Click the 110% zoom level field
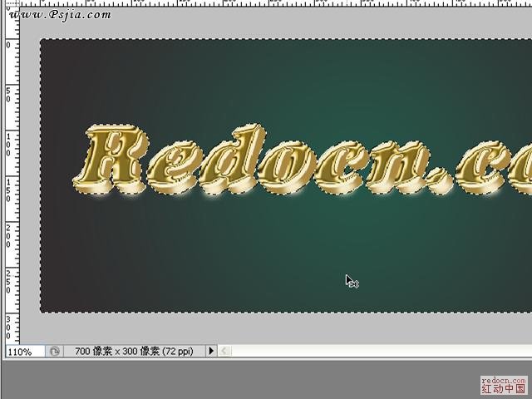The image size is (532, 399). (25, 352)
